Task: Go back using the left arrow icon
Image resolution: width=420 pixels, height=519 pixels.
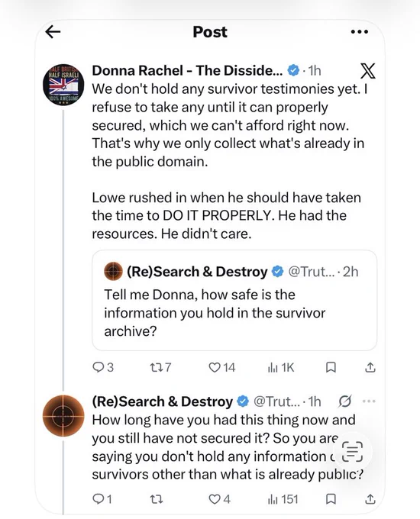Action: pyautogui.click(x=53, y=32)
